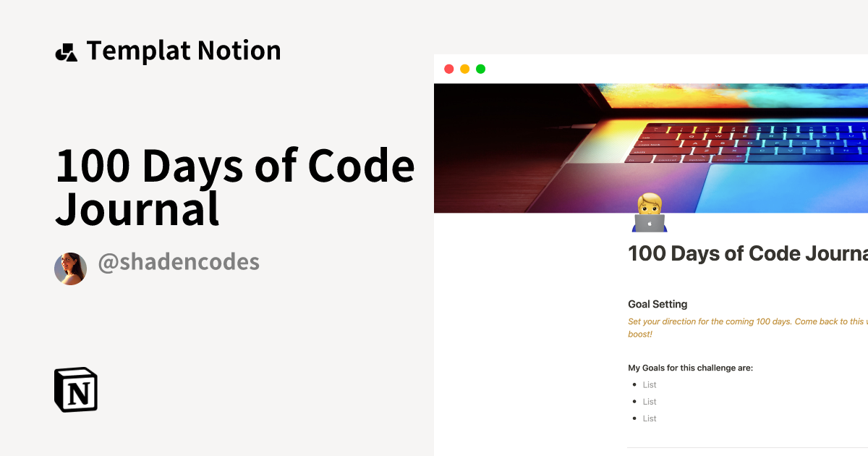
Task: Click the yellow minimize window button
Action: point(464,69)
